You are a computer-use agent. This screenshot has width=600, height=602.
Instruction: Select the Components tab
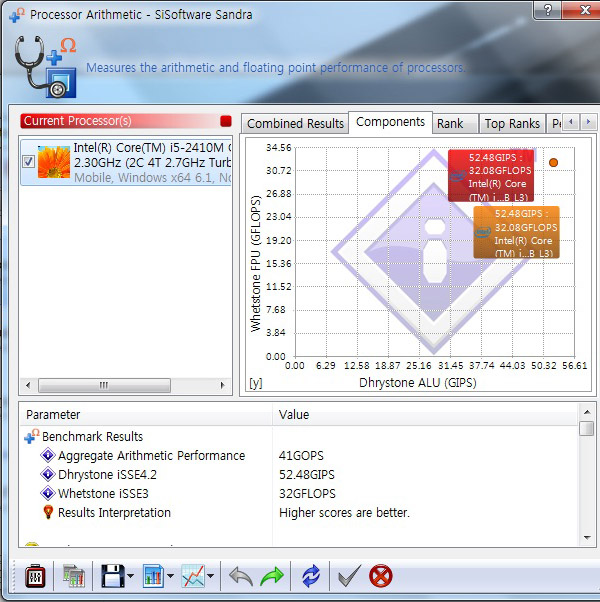(x=390, y=122)
